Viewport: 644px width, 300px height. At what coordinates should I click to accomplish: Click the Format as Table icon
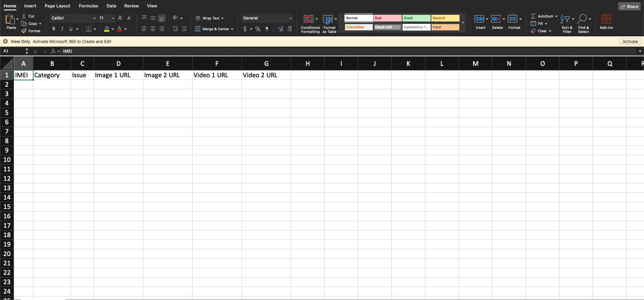pos(328,19)
